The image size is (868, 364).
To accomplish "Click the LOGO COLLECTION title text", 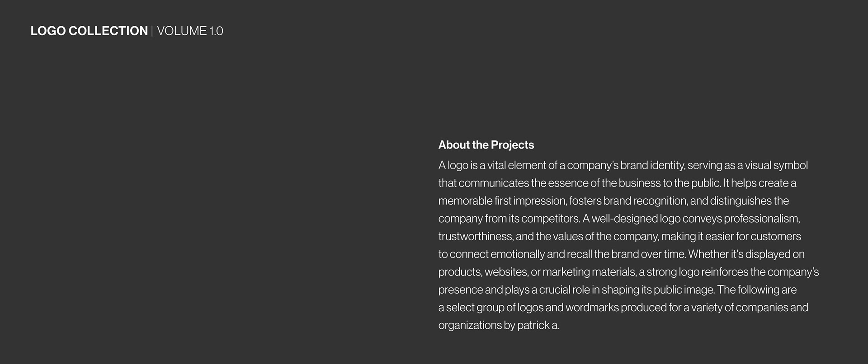I will coord(89,31).
